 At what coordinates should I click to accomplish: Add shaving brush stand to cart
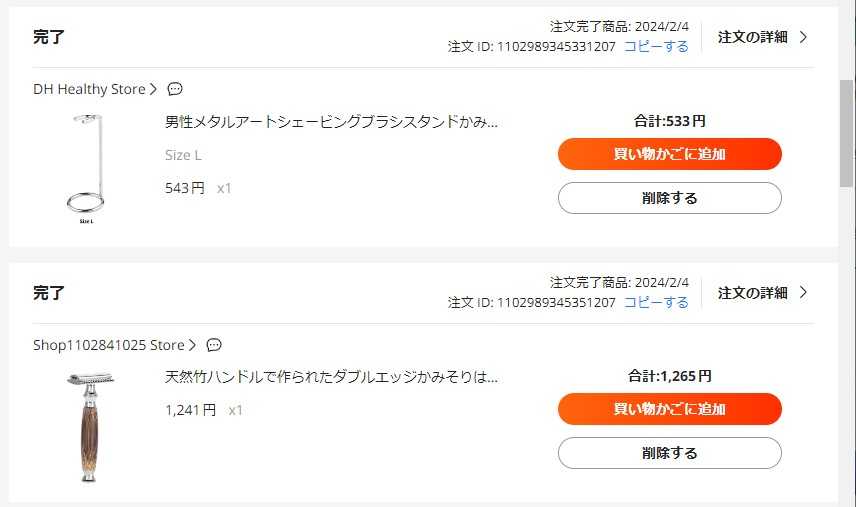(669, 154)
